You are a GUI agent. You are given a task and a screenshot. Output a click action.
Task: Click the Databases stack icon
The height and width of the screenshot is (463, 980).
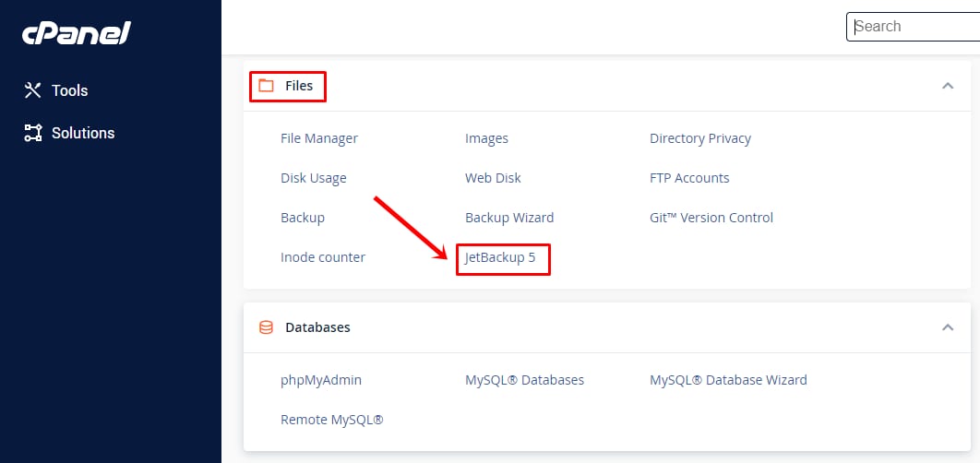tap(267, 327)
